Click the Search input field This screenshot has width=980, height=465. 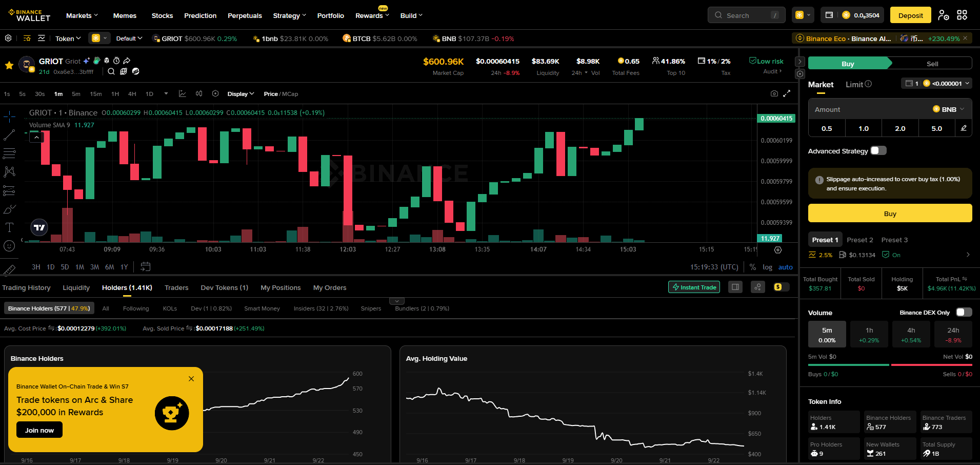click(x=746, y=15)
